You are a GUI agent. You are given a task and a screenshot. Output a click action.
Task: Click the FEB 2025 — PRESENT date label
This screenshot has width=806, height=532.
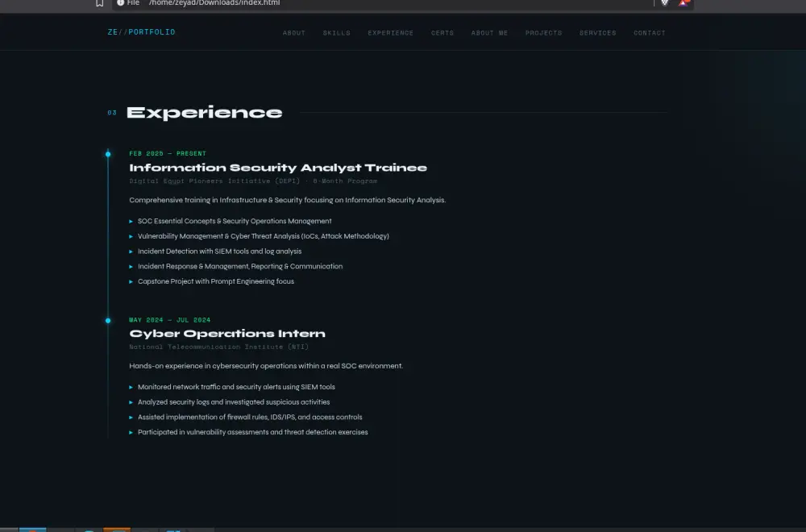tap(168, 154)
